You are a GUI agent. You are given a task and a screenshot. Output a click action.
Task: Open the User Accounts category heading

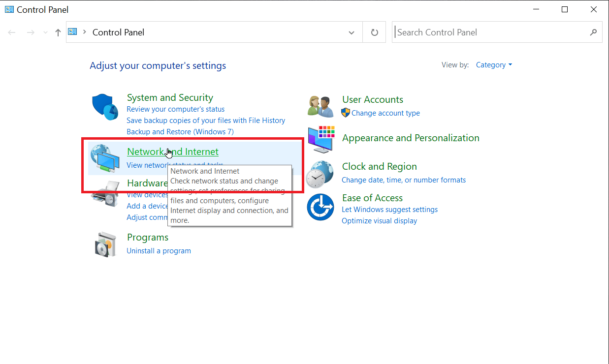click(x=373, y=99)
